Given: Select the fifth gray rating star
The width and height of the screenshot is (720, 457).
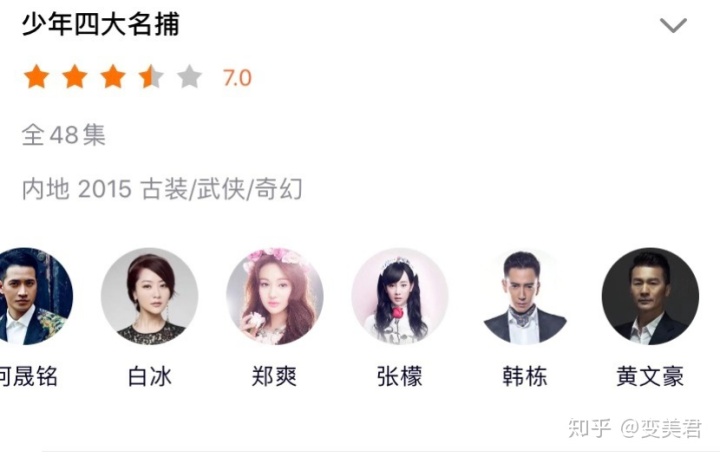Looking at the screenshot, I should coord(189,77).
